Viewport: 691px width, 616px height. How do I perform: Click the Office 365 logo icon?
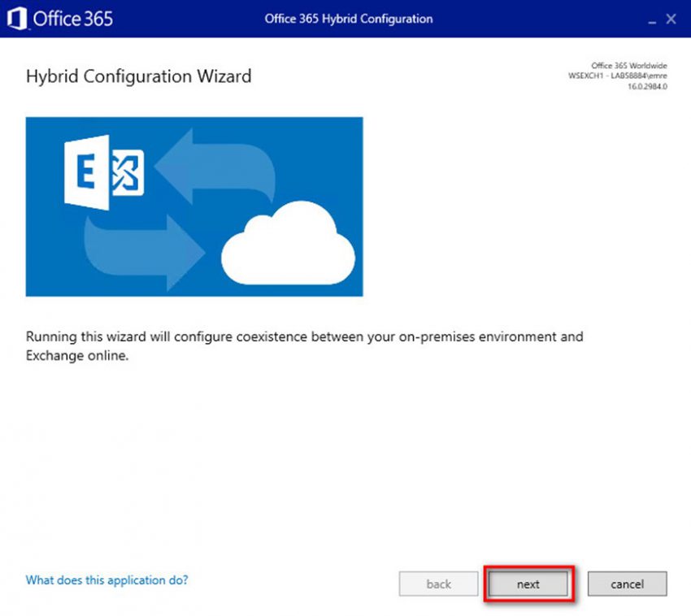(18, 18)
